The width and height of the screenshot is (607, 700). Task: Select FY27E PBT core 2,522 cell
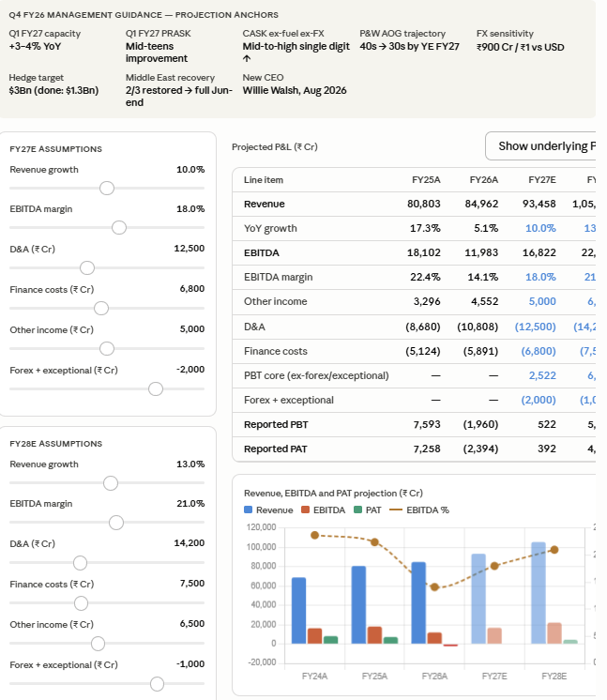point(542,375)
